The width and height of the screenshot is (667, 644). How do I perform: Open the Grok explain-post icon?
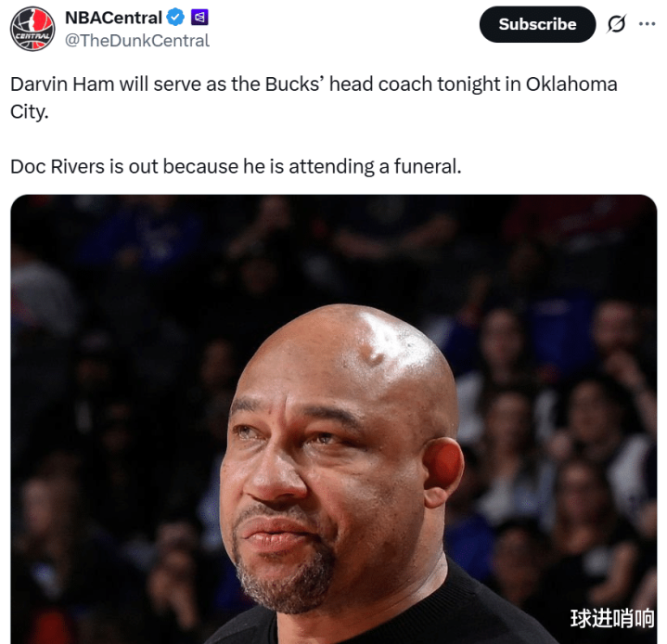[616, 24]
